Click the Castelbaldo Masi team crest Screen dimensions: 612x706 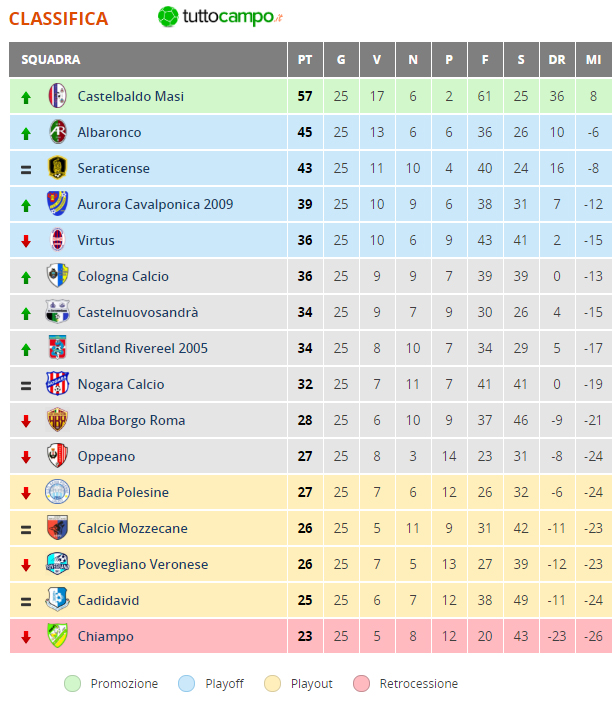point(57,95)
